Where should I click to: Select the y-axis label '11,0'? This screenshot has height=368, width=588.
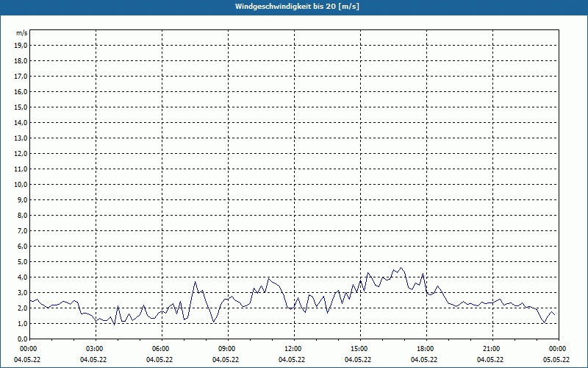click(21, 169)
